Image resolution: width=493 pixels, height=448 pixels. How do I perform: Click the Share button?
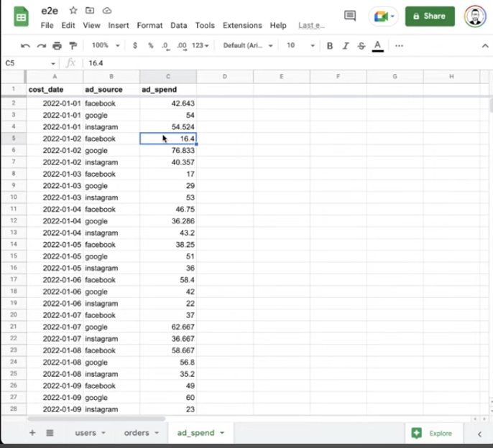(x=430, y=17)
